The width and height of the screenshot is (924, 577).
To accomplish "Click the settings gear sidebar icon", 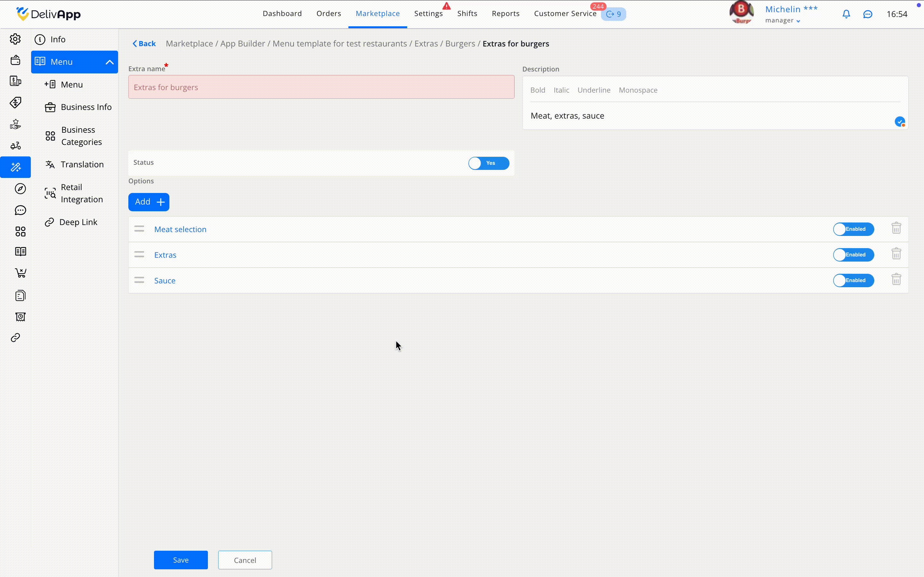I will (x=15, y=39).
